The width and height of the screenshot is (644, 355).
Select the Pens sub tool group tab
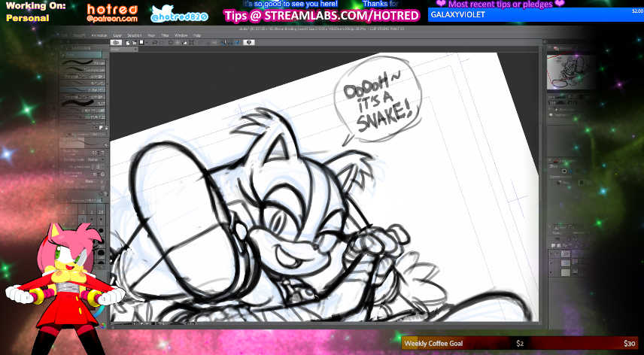click(x=81, y=55)
